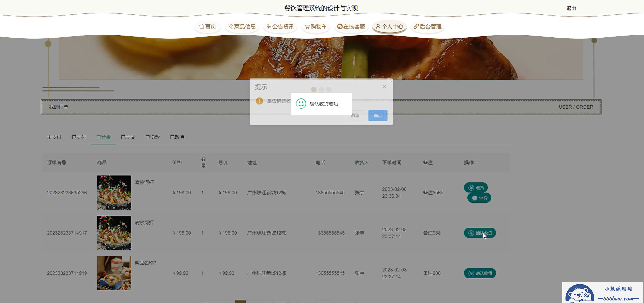This screenshot has width=644, height=303.
Task: Click 退货 for order 202328233635266
Action: pos(476,188)
